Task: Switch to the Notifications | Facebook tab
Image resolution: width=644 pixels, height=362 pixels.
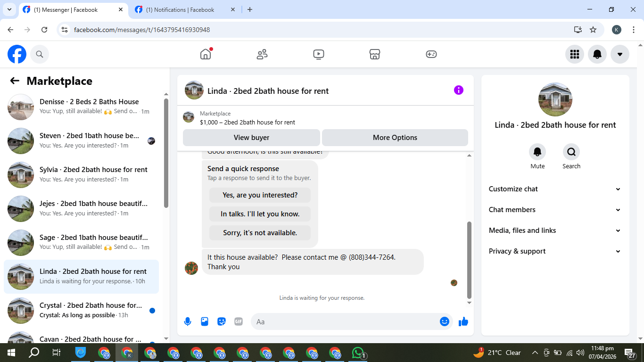Action: [x=185, y=10]
